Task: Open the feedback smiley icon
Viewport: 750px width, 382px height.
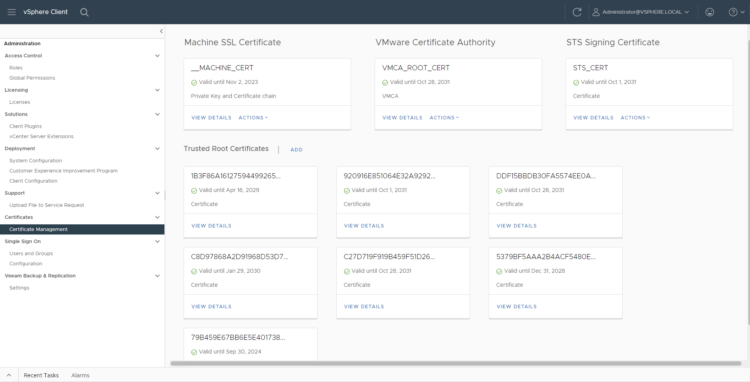Action: [x=710, y=12]
